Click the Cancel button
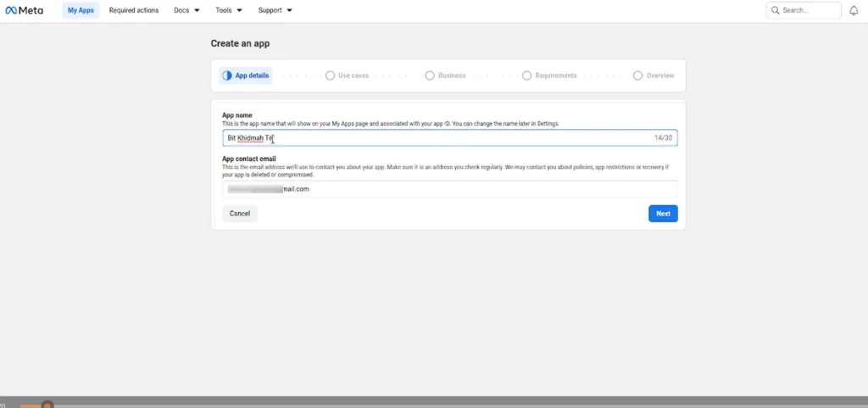 pos(240,214)
